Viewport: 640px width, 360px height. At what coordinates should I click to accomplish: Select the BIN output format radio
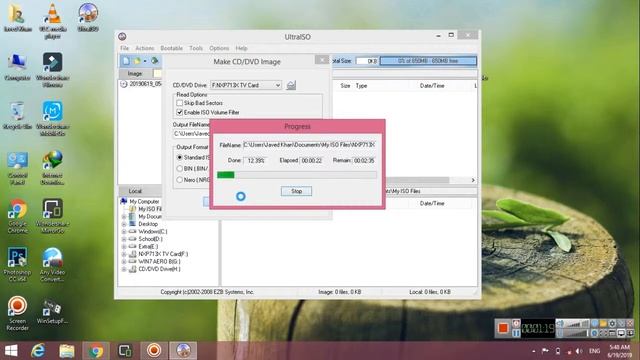179,168
